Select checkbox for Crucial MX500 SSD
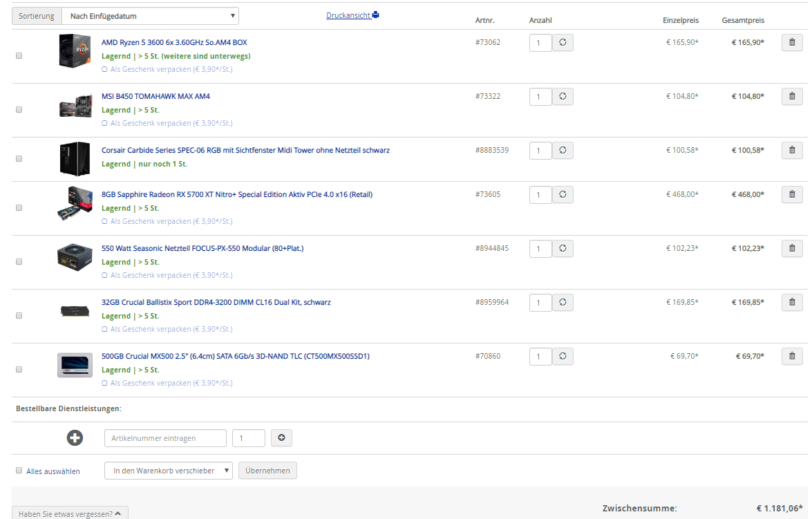 coord(19,369)
